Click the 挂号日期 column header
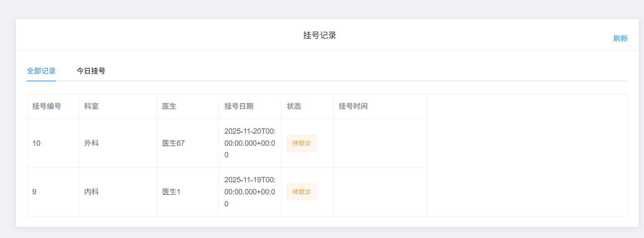 click(x=238, y=106)
